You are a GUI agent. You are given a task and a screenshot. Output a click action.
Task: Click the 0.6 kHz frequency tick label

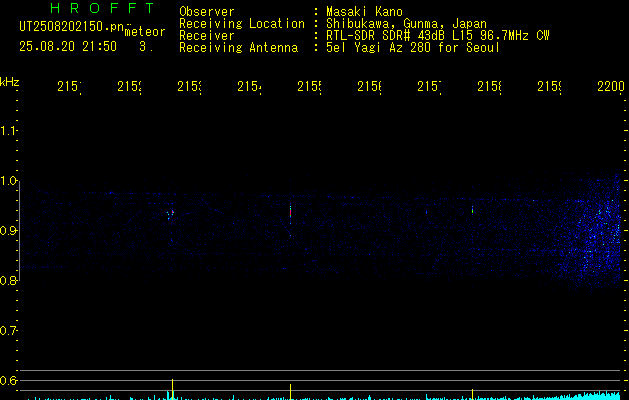pos(8,380)
